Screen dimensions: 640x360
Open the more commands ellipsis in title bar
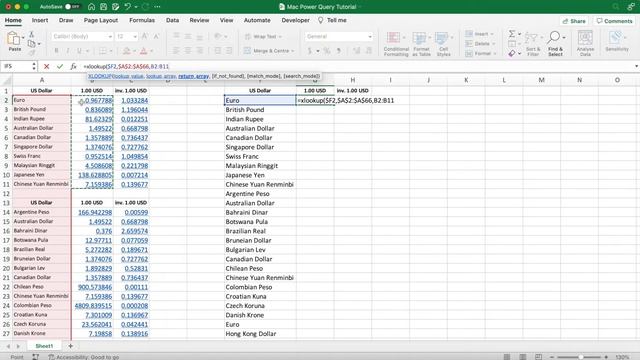(x=158, y=7)
